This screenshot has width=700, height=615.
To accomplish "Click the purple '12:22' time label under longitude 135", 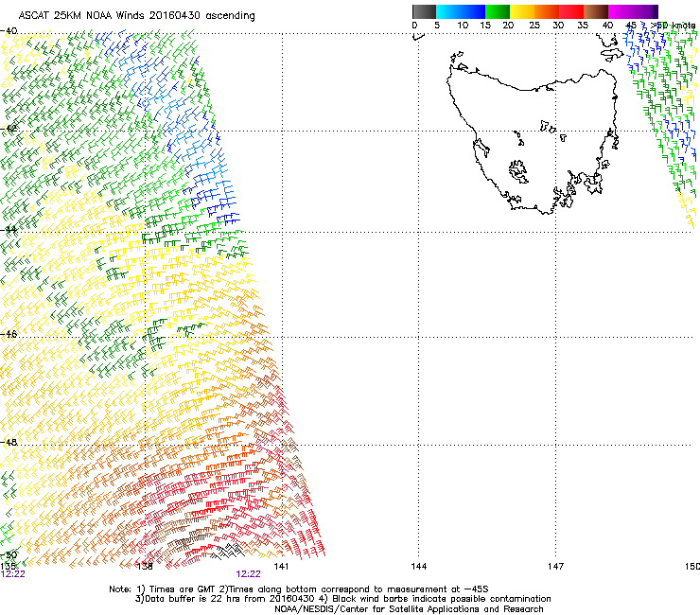I will pyautogui.click(x=13, y=574).
